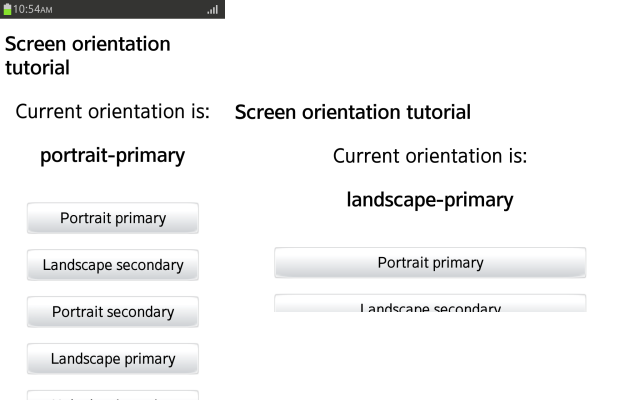Tap 'Screen orientation' in the single-line landscape heading
Viewport: 630px width, 400px height.
point(313,112)
